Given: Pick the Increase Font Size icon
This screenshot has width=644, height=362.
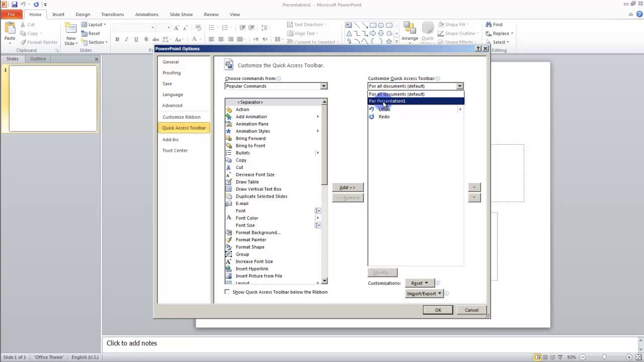Looking at the screenshot, I should pos(229,261).
